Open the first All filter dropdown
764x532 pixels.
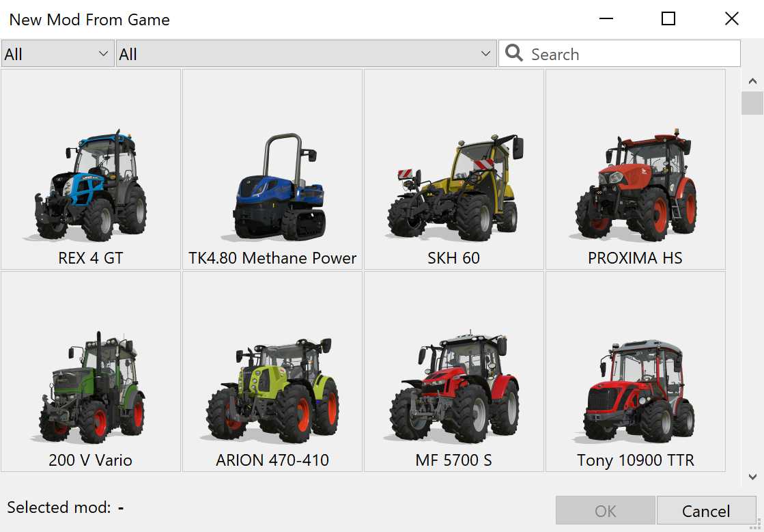pyautogui.click(x=57, y=53)
